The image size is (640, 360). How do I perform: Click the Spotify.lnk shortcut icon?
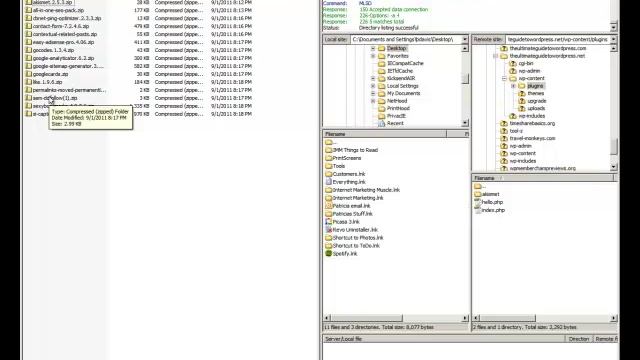tap(329, 253)
